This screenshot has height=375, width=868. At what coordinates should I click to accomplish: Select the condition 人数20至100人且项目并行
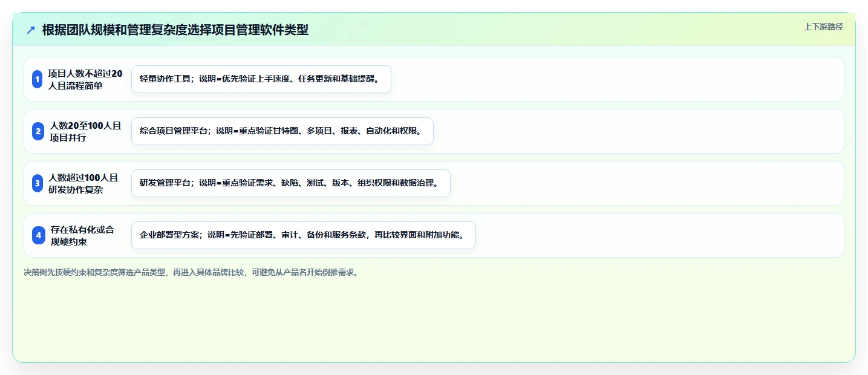point(86,131)
